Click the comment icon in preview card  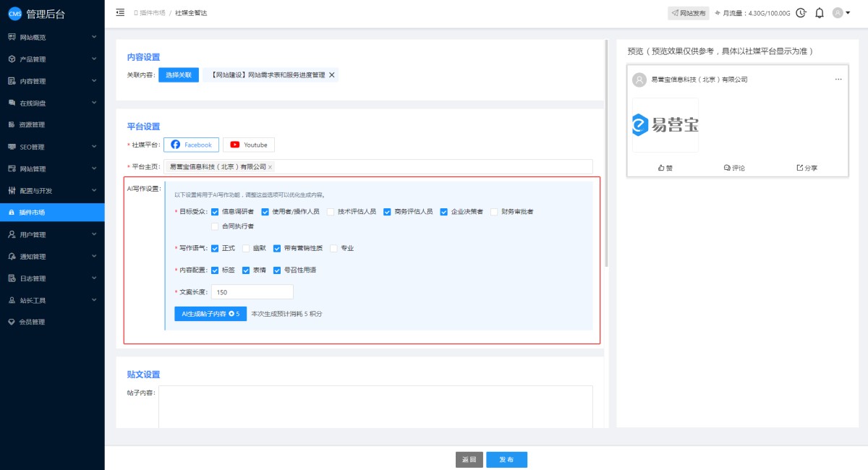727,168
